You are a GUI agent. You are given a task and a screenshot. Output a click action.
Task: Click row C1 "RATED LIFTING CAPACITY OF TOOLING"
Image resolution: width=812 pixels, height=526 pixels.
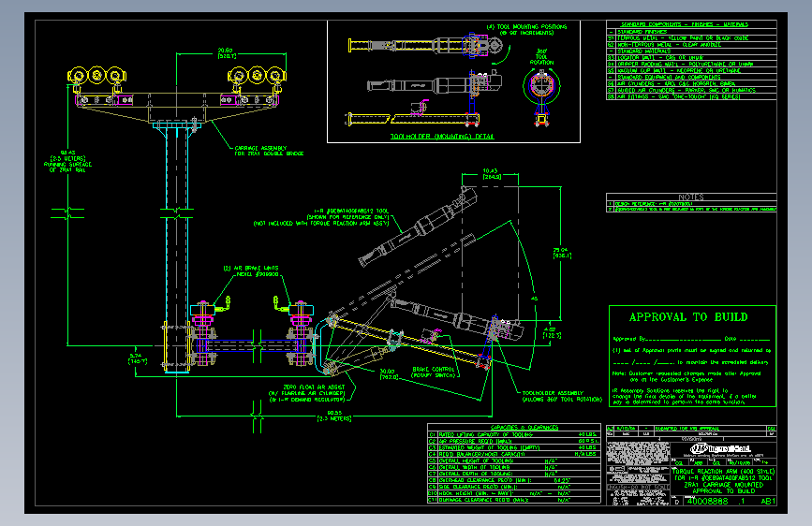pyautogui.click(x=514, y=434)
